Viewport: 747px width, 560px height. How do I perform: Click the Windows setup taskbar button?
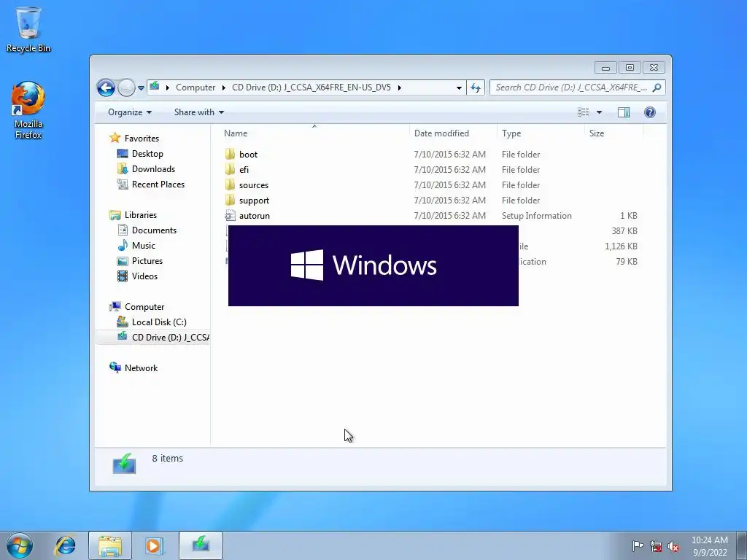click(x=201, y=545)
